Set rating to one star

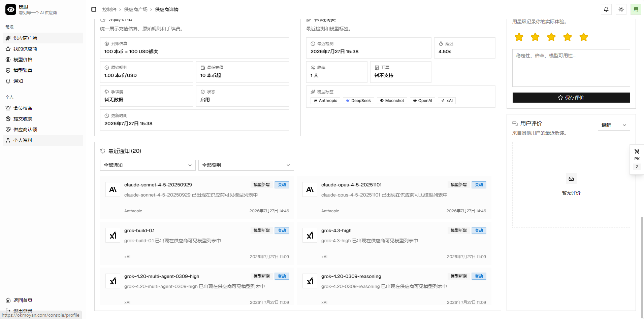tap(519, 37)
